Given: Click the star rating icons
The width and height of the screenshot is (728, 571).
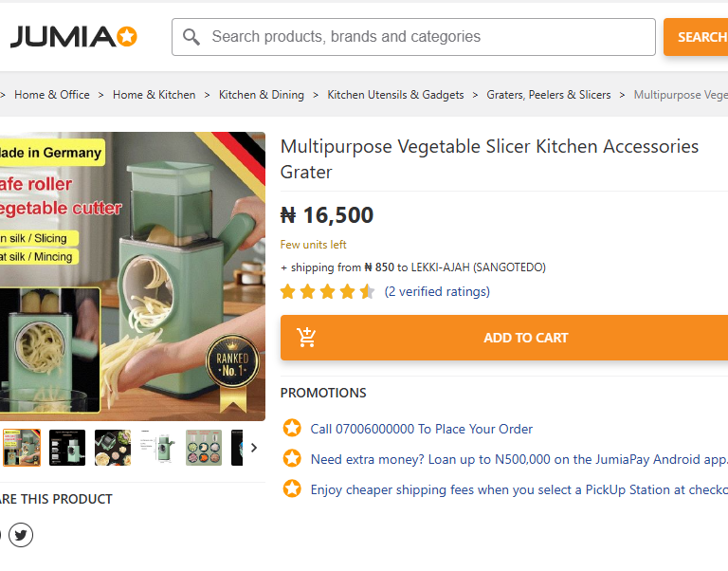Looking at the screenshot, I should tap(327, 291).
